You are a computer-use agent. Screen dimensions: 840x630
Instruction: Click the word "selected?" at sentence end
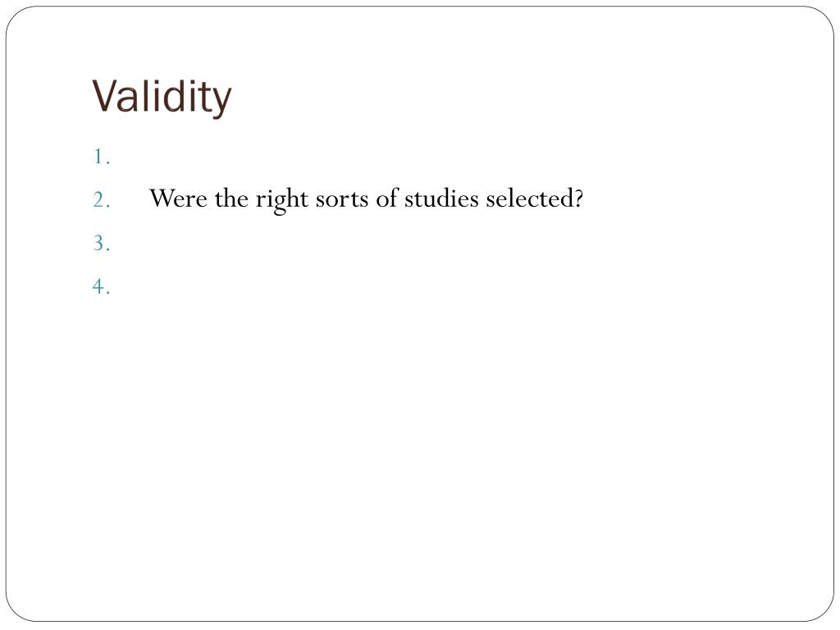point(534,199)
